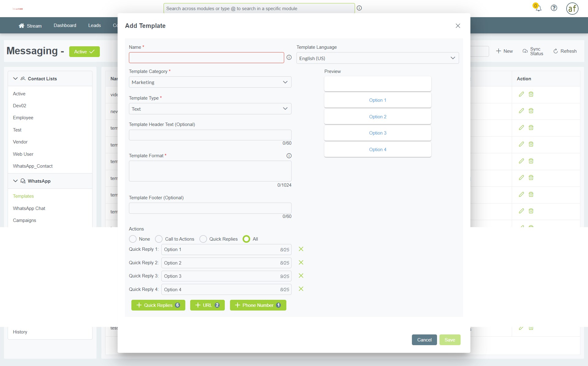
Task: Open WhatsApp Chat in sidebar
Action: coord(29,208)
